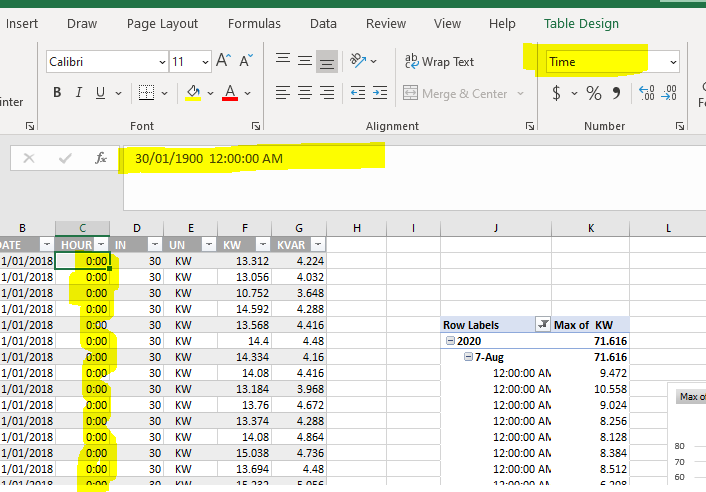Collapse the 2020 pivot group

click(450, 341)
